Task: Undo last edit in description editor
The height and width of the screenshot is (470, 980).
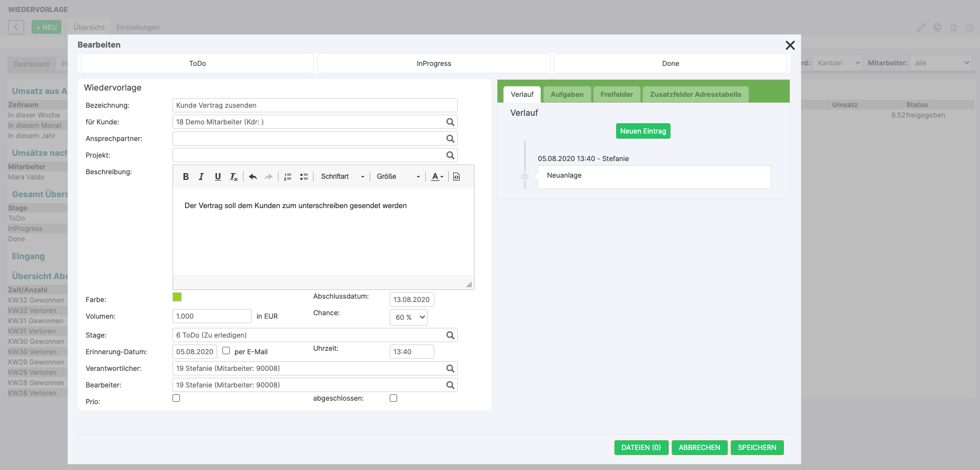Action: coord(253,177)
